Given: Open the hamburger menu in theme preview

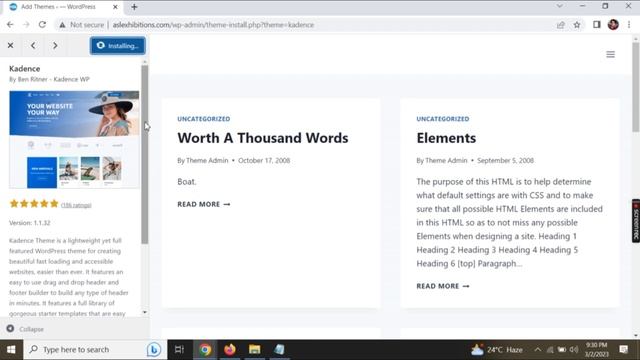Looking at the screenshot, I should click(610, 54).
